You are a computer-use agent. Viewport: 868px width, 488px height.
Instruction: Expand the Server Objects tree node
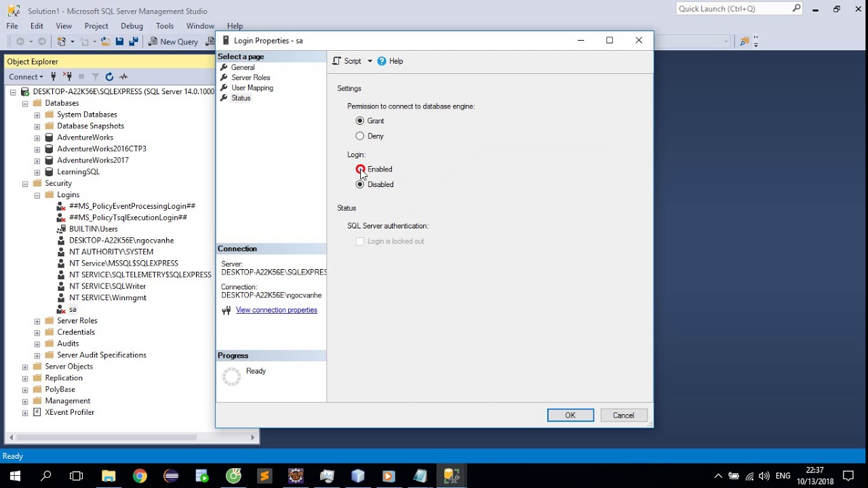click(25, 367)
